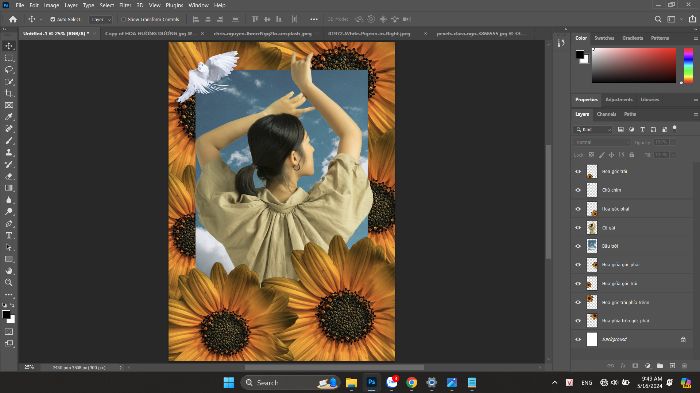The width and height of the screenshot is (700, 393).
Task: Select the Brush tool
Action: (9, 141)
